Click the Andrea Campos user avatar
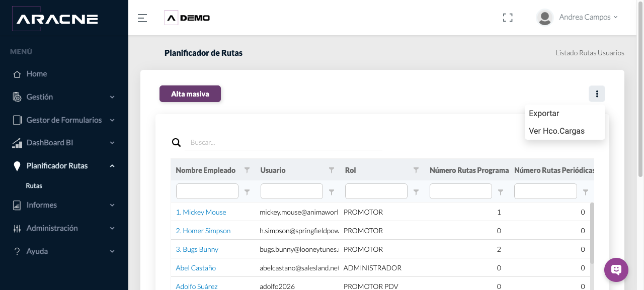 (545, 18)
